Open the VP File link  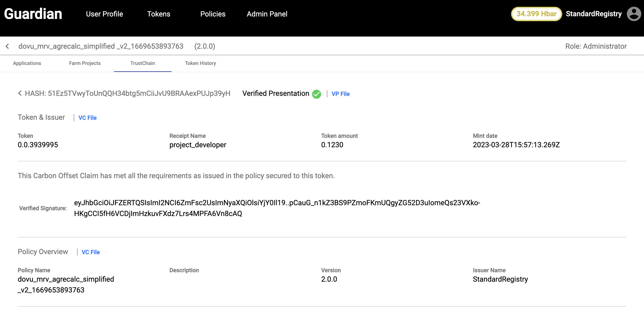[340, 94]
